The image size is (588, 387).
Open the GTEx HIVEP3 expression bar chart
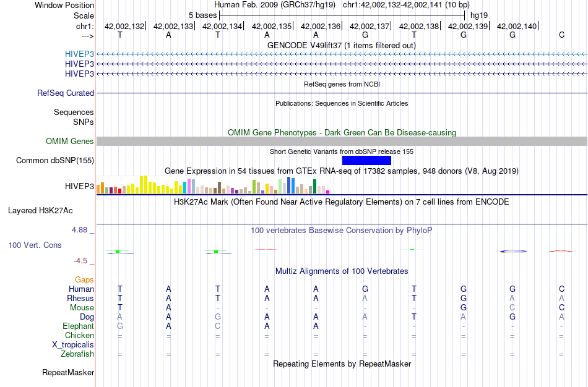tap(213, 185)
